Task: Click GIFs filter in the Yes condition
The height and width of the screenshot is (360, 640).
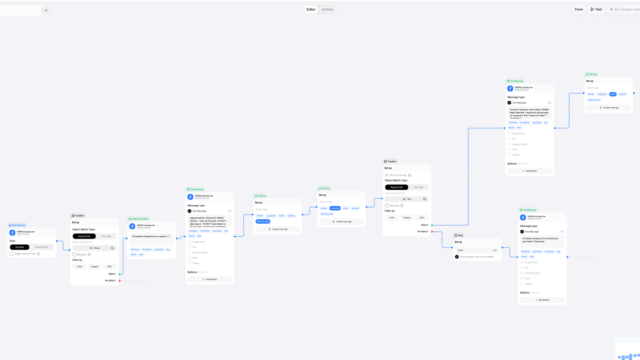Action: pos(422,218)
